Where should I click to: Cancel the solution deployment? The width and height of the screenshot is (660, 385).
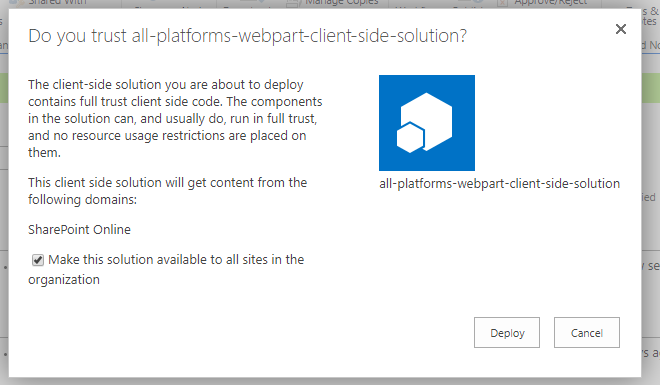pos(587,332)
